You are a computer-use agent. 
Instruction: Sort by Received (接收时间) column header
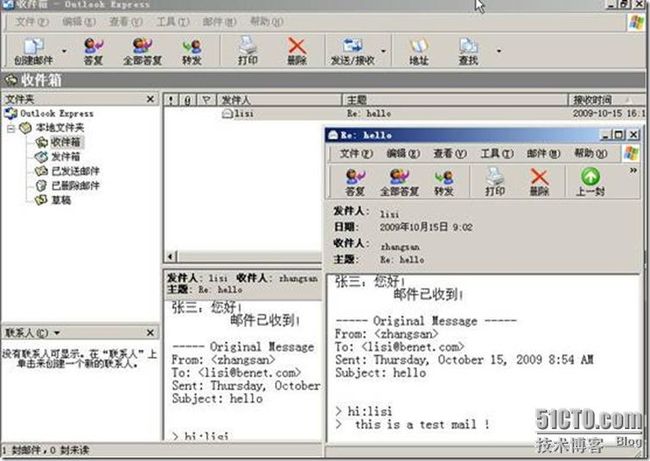(x=607, y=100)
